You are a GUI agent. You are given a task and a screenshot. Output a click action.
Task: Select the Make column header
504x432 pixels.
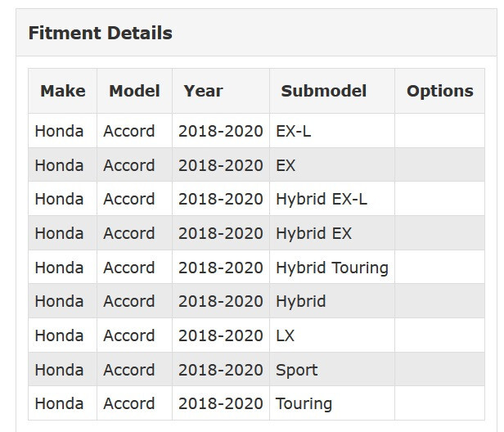(x=63, y=91)
